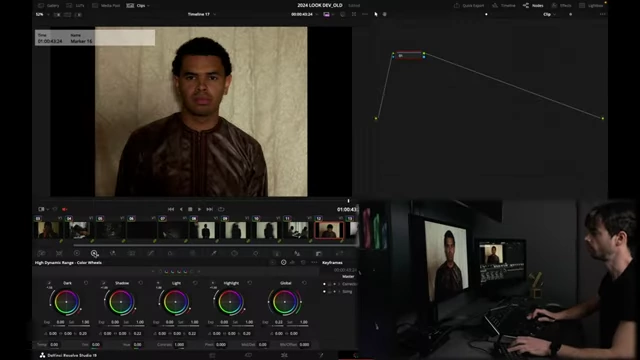Open the Effects panel

tap(561, 6)
